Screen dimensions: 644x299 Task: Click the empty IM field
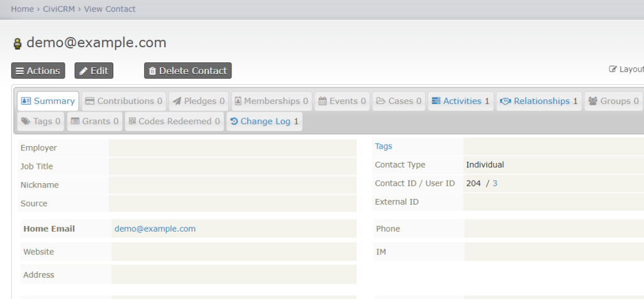pos(554,251)
